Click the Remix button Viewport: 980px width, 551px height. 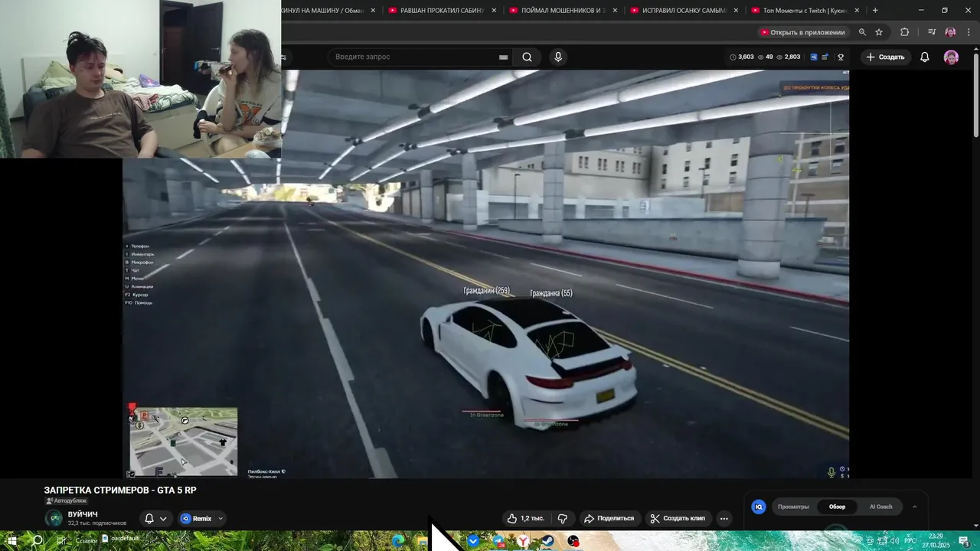point(197,519)
